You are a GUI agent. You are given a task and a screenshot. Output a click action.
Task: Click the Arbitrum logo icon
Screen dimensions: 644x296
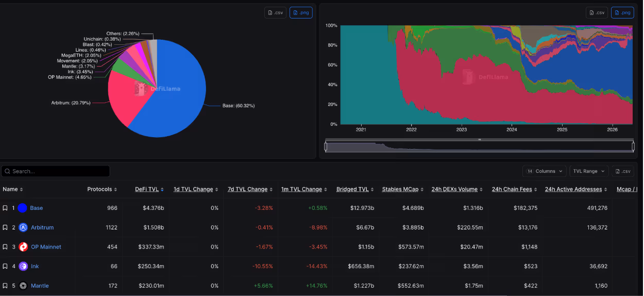[x=23, y=227]
